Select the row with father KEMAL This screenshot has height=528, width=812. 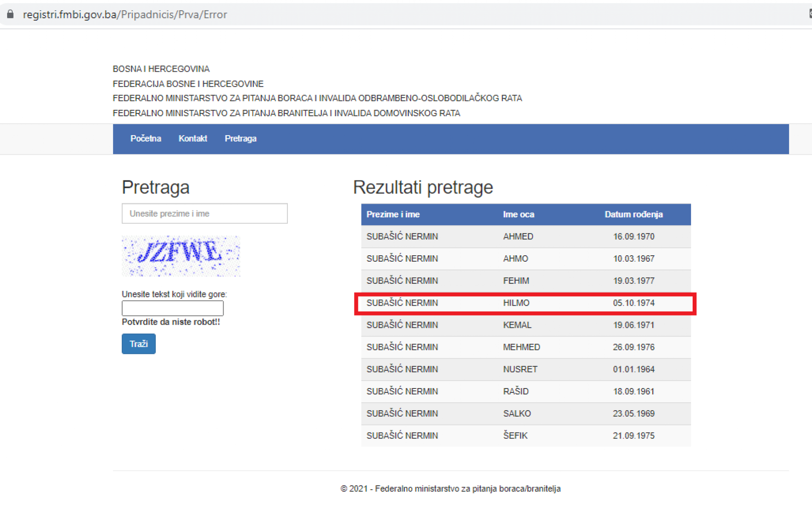[525, 325]
